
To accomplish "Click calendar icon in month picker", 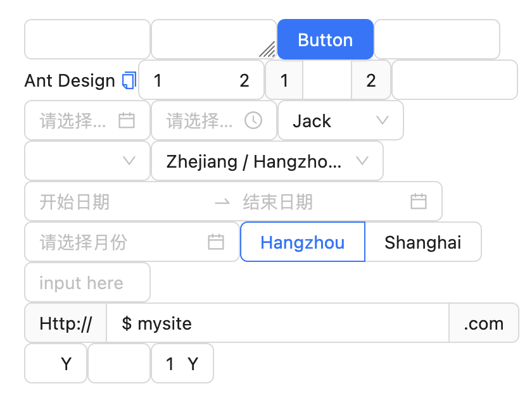I will 216,242.
